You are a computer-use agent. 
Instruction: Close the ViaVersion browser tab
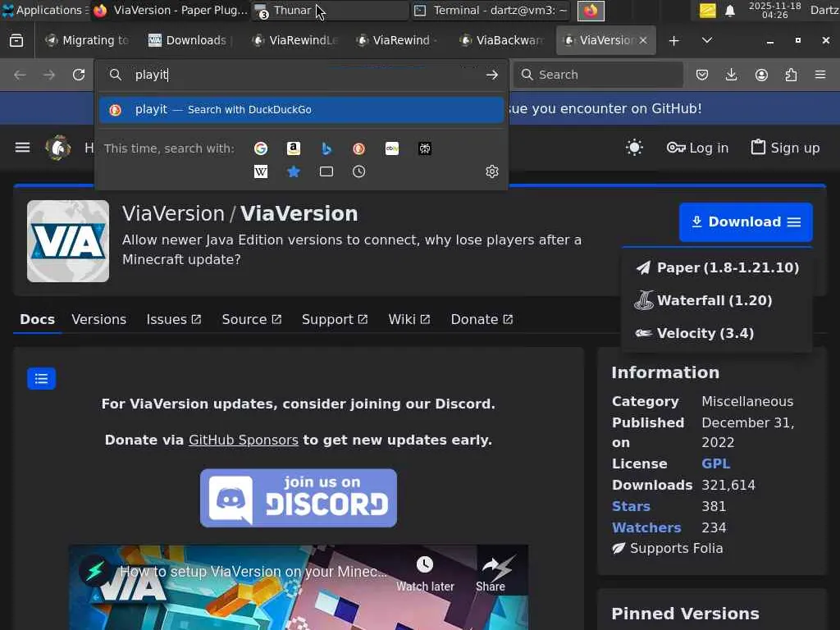pos(643,41)
